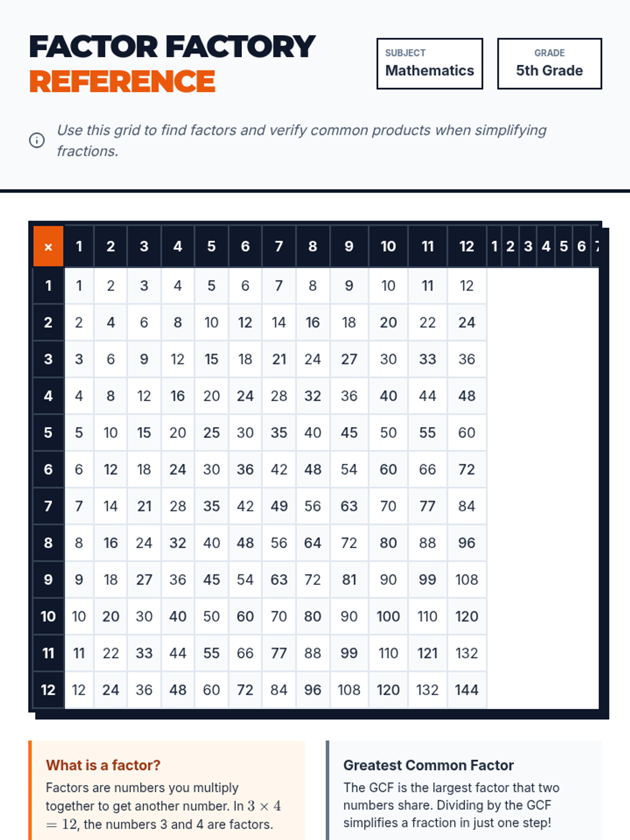Select the cell showing 144
This screenshot has height=840, width=630.
(467, 690)
